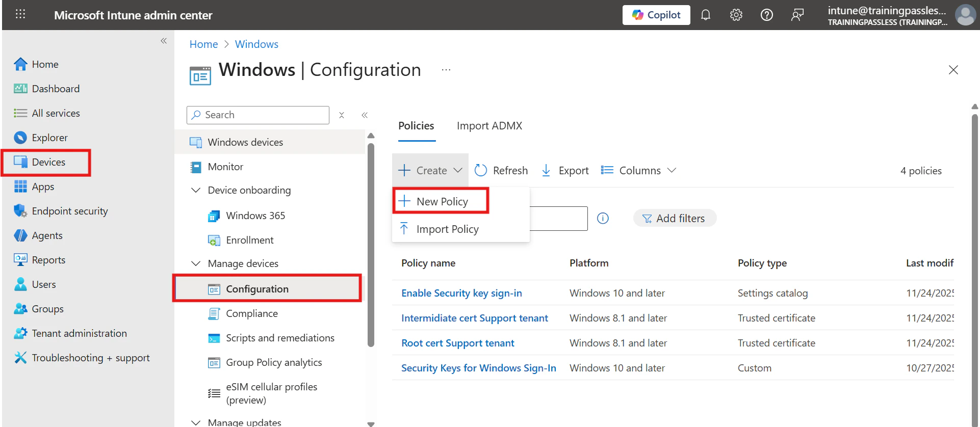
Task: Open the notifications bell icon
Action: pos(706,15)
